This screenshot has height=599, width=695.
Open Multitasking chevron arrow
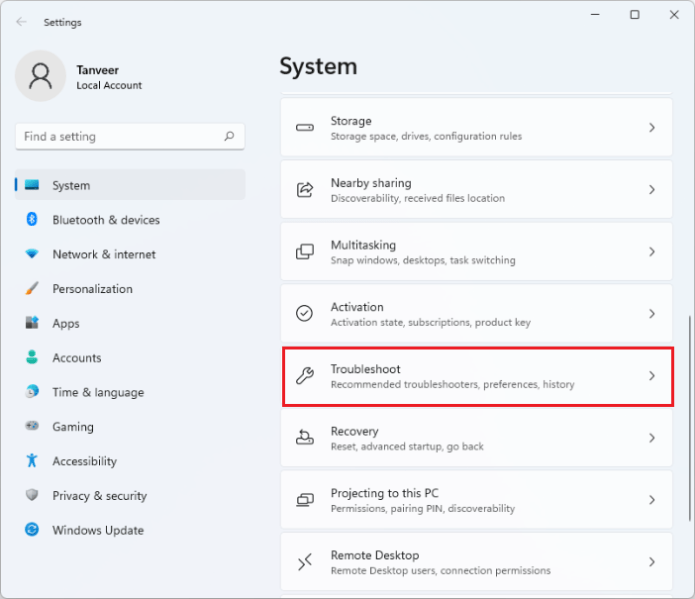[652, 252]
